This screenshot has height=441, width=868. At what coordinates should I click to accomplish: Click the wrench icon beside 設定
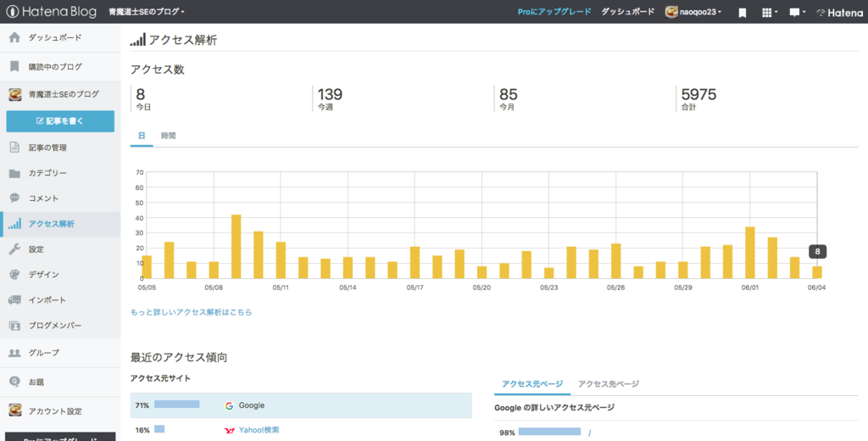[x=15, y=249]
